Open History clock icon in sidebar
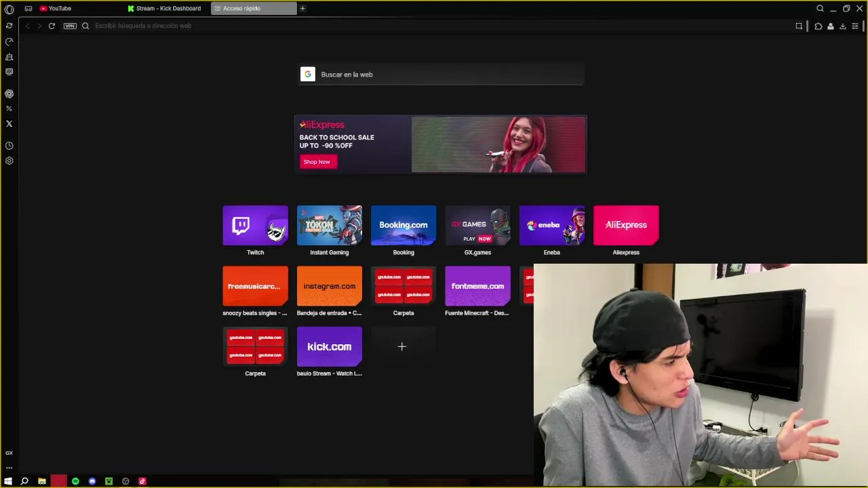Viewport: 868px width, 488px height. [9, 146]
